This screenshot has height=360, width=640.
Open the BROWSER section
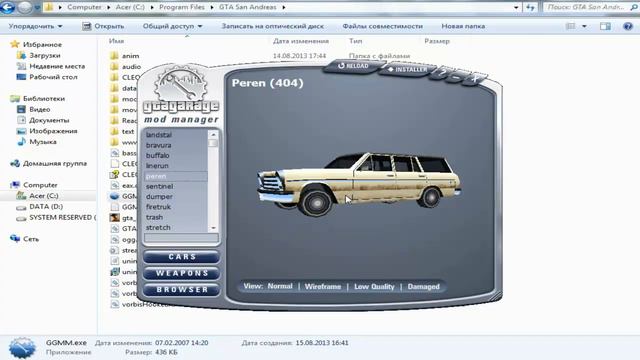(x=182, y=289)
